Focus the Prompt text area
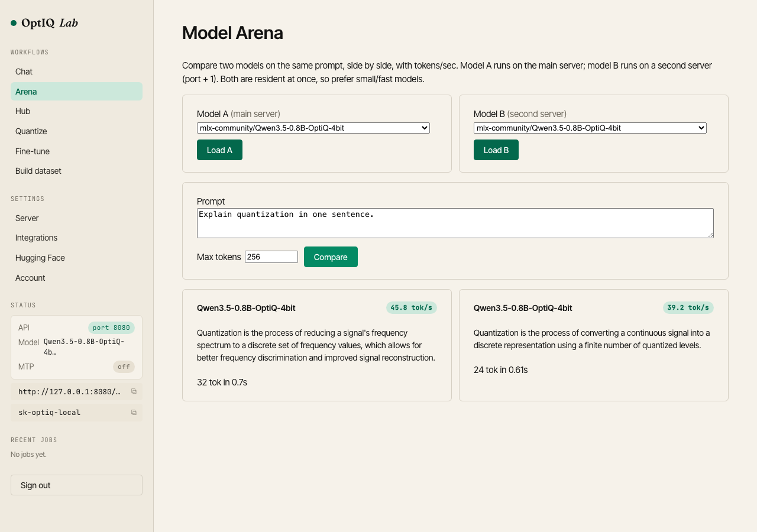The width and height of the screenshot is (757, 532). point(455,223)
